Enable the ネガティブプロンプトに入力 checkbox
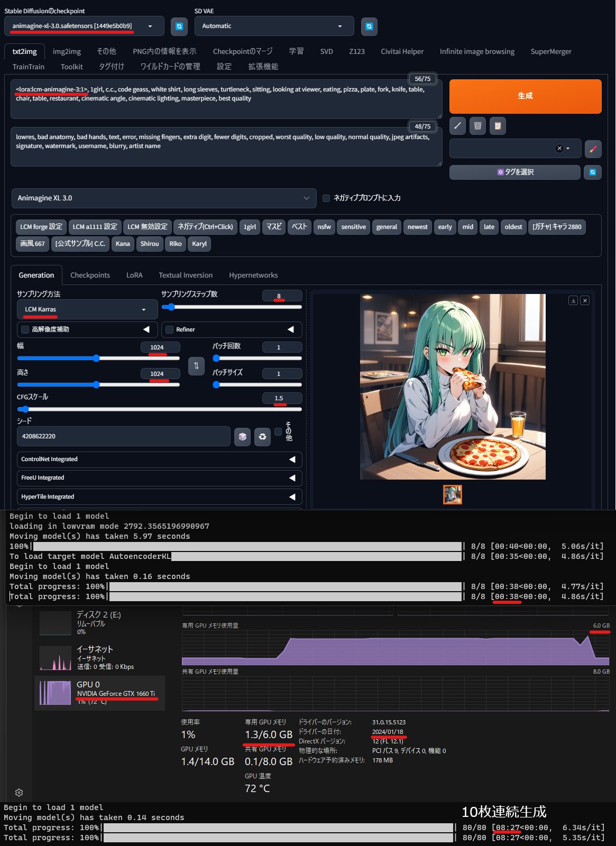This screenshot has height=846, width=616. [x=326, y=198]
